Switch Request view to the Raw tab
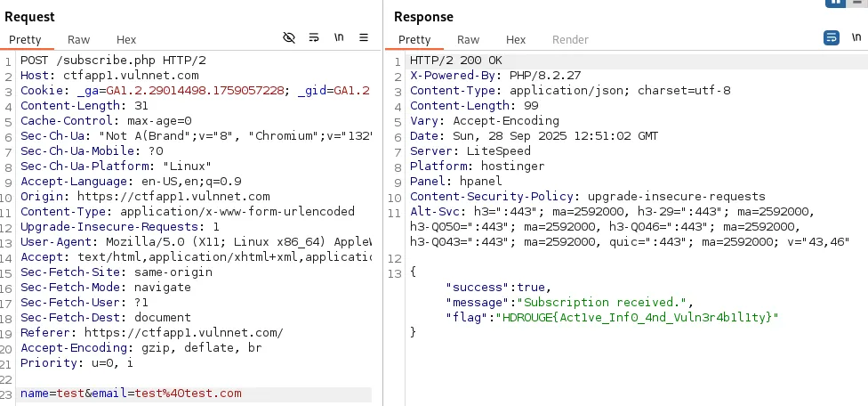 coord(79,40)
